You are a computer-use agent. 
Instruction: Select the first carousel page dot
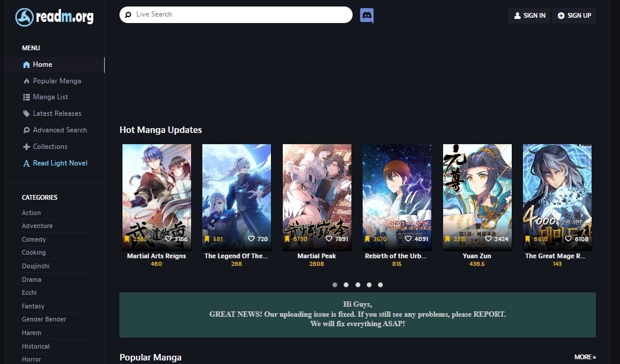pos(335,285)
